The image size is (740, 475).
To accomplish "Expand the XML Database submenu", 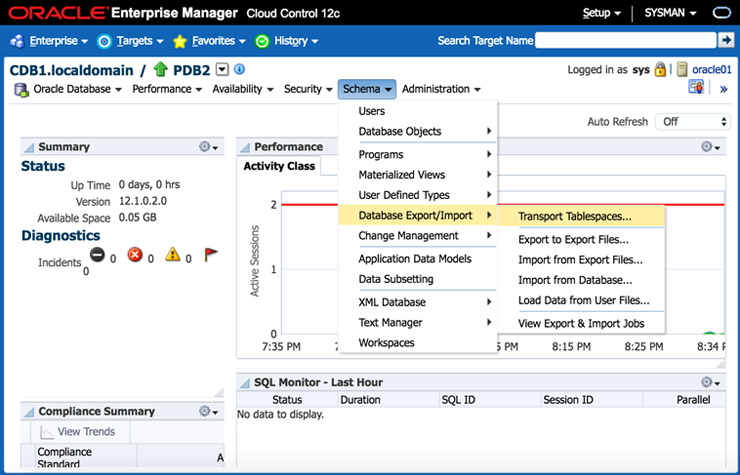I will click(418, 302).
